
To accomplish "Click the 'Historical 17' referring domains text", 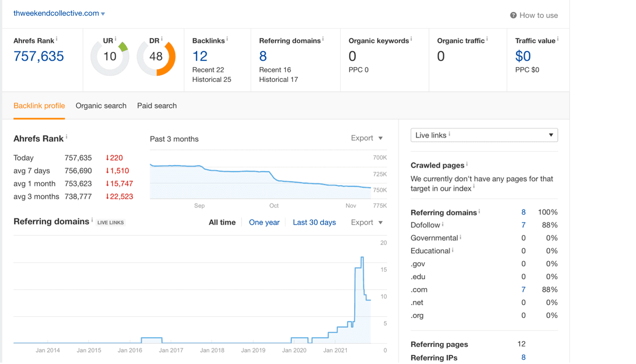I will click(279, 80).
